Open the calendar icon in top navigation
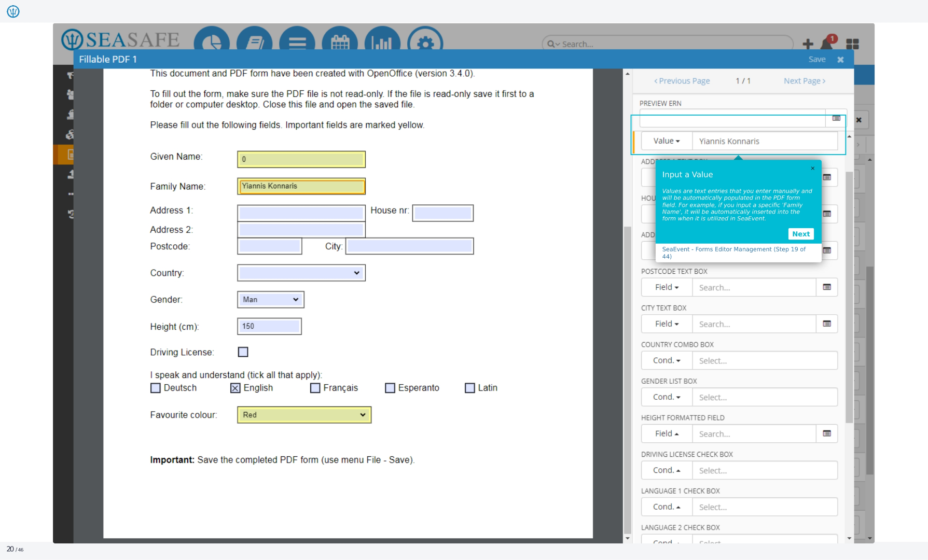This screenshot has width=928, height=560. click(340, 41)
